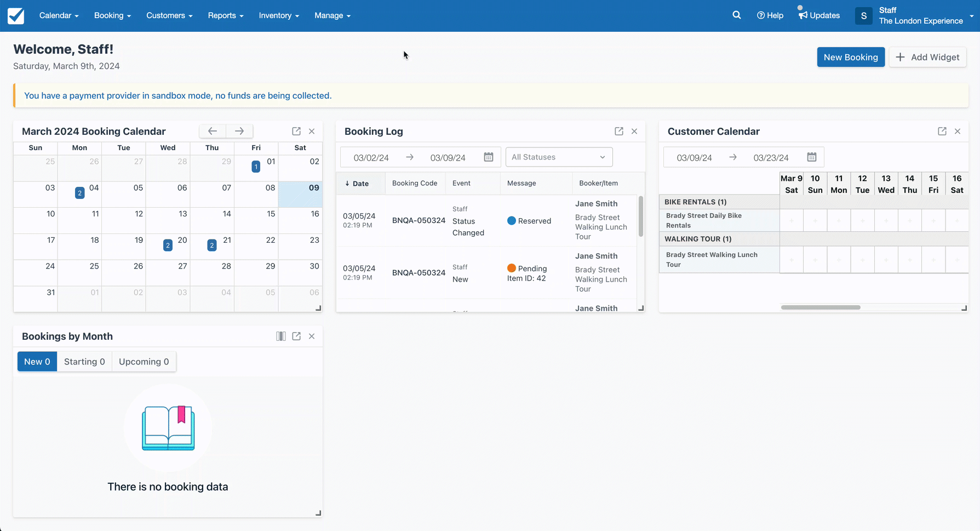Open Brady Street Daily Bike Rentals item

coord(719,220)
